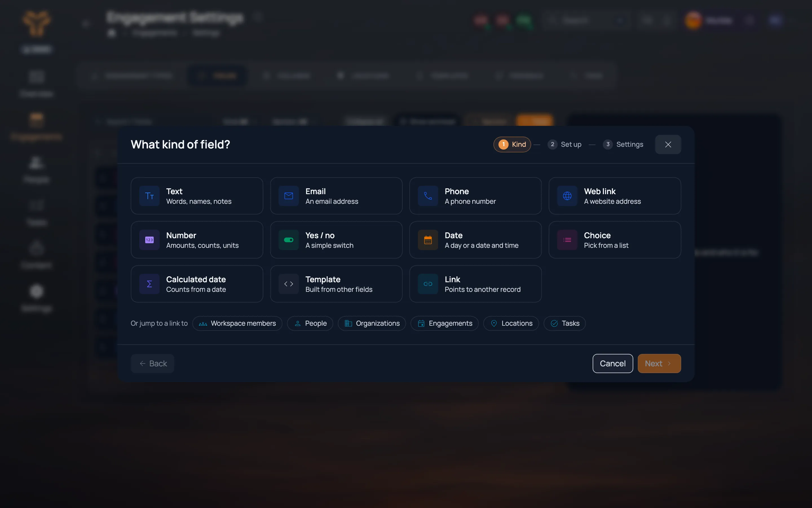The height and width of the screenshot is (508, 812).
Task: Pick the Phone handset icon
Action: (x=428, y=196)
